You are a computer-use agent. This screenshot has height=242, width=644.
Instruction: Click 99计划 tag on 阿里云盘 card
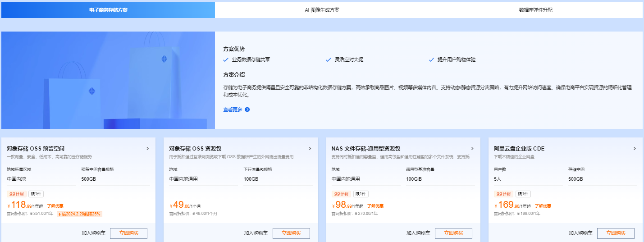click(504, 194)
